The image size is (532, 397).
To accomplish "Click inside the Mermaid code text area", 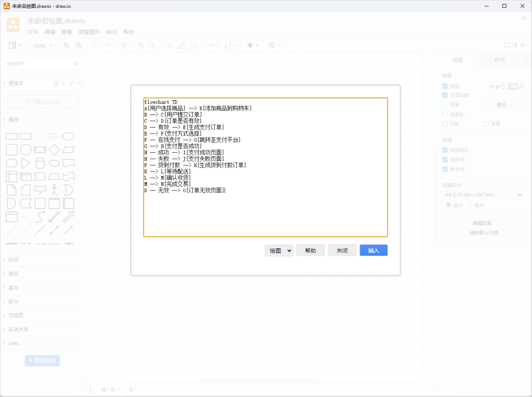I will [266, 167].
